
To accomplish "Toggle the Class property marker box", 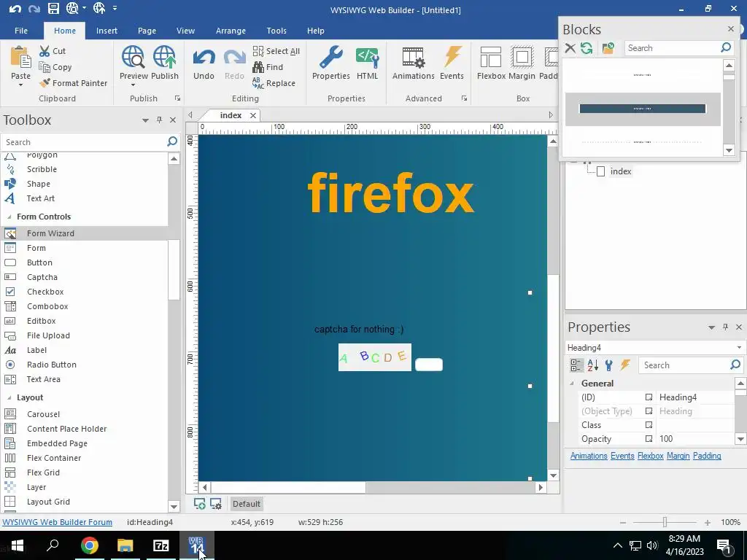I will [x=649, y=425].
